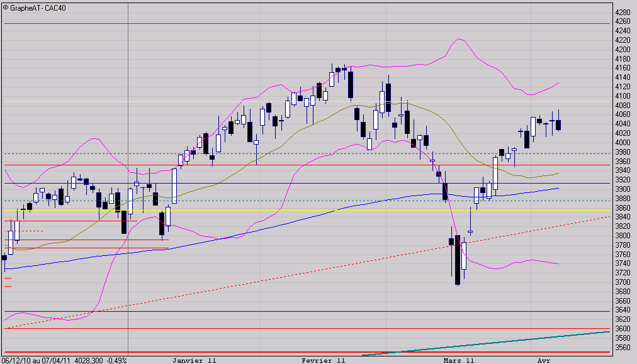Click the 3800 price scale label
Viewport: 637px width, 364px height.
pyautogui.click(x=623, y=235)
